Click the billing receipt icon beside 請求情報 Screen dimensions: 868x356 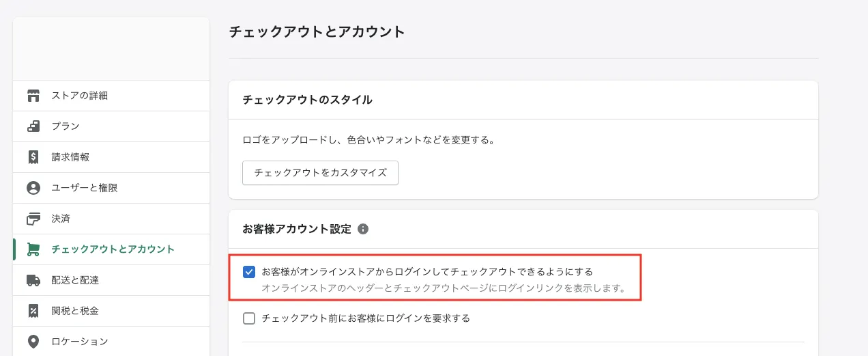click(x=33, y=157)
